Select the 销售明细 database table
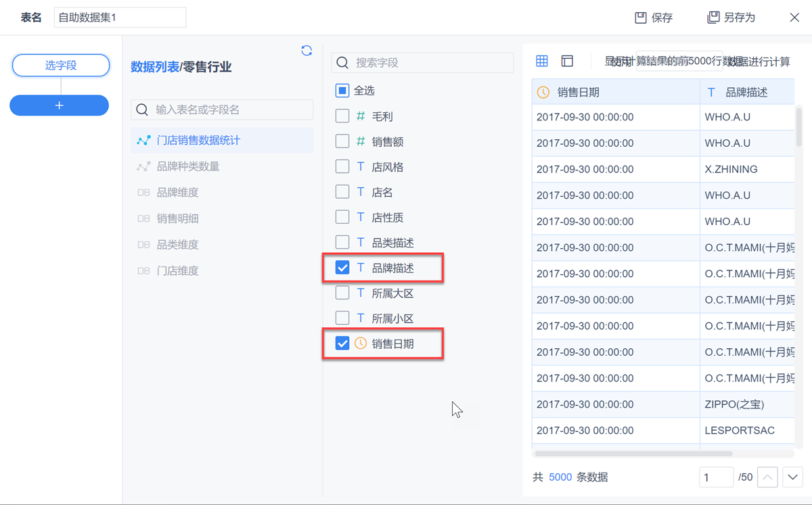 point(177,218)
